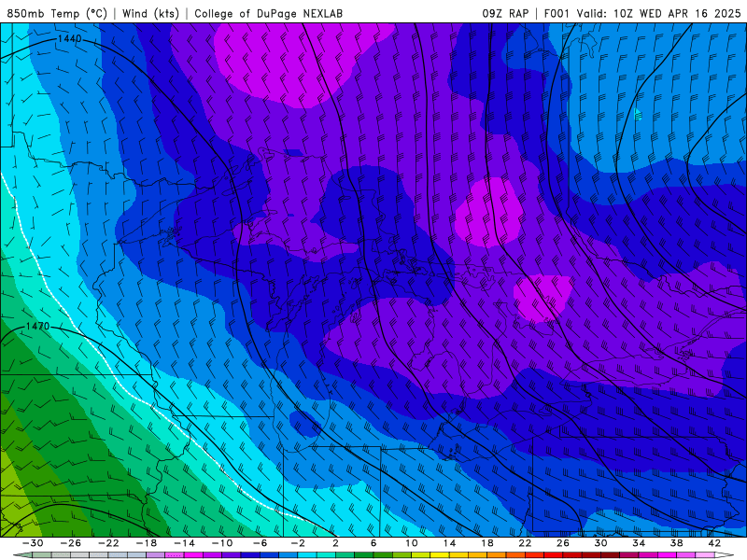The height and width of the screenshot is (560, 747).
Task: Click the 1440 height contour label
Action: point(70,38)
